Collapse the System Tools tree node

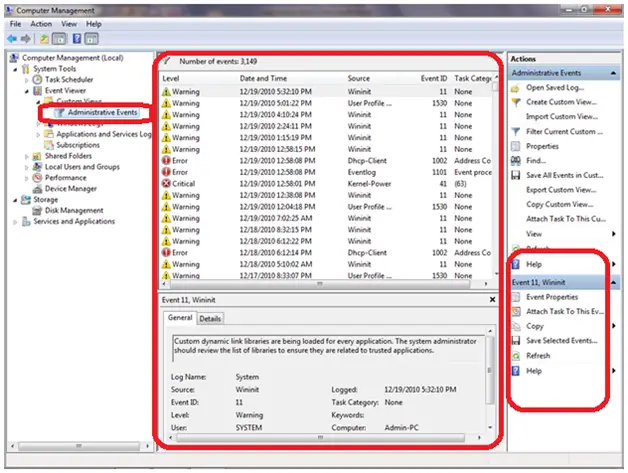[15, 69]
